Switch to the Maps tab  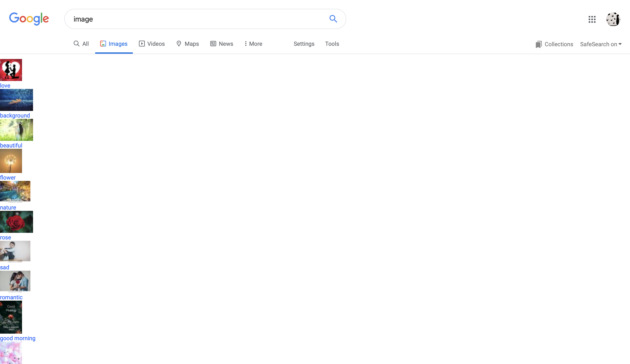click(x=187, y=44)
